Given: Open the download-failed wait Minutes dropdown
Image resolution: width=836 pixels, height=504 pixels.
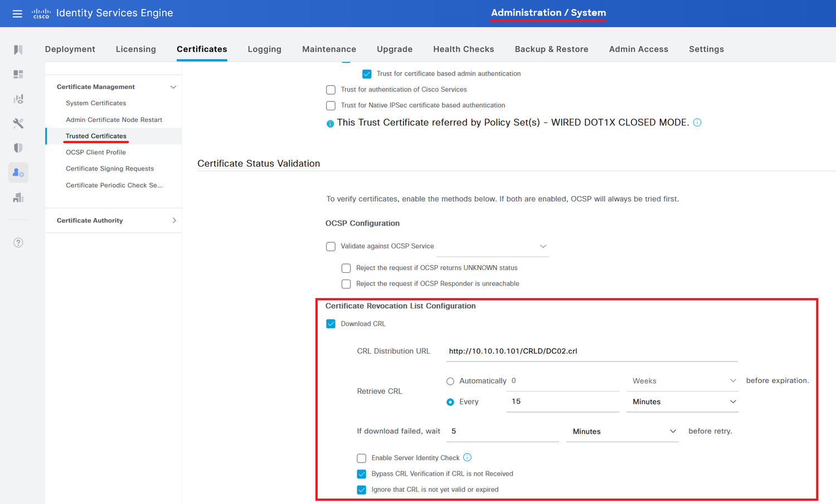Looking at the screenshot, I should tap(622, 432).
